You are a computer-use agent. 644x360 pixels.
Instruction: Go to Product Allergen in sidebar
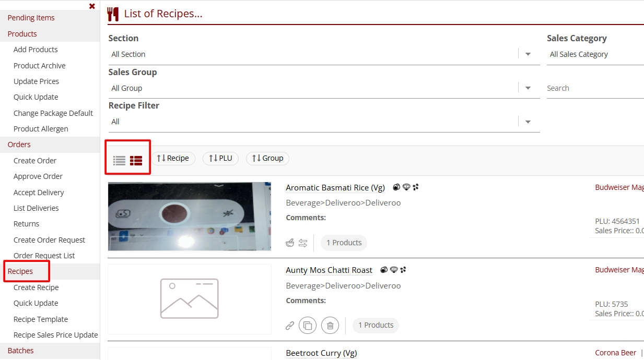pyautogui.click(x=41, y=129)
